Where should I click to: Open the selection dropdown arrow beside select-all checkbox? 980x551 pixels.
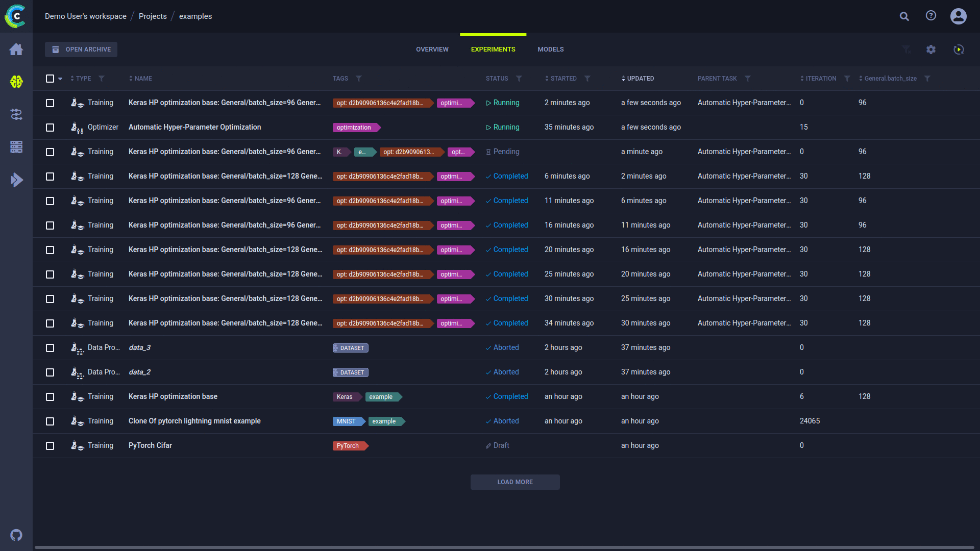coord(60,79)
